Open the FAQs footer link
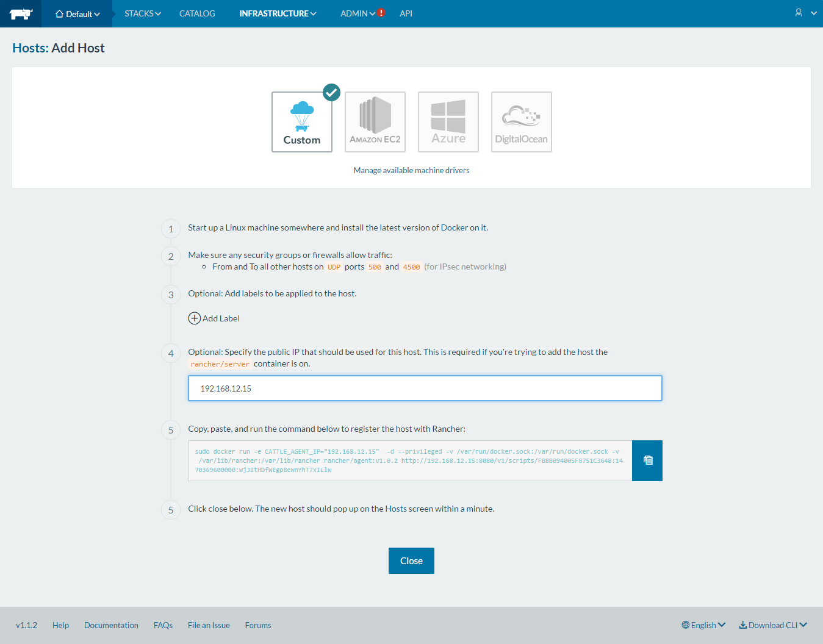Viewport: 823px width, 644px height. pyautogui.click(x=163, y=625)
